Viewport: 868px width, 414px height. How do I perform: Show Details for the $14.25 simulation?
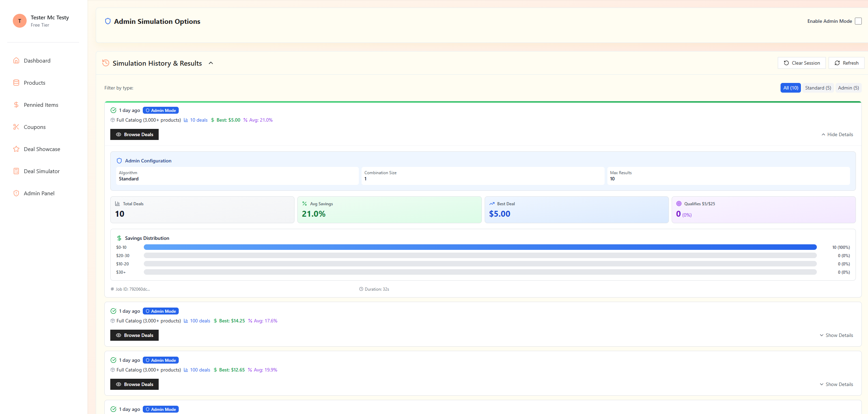pos(836,335)
